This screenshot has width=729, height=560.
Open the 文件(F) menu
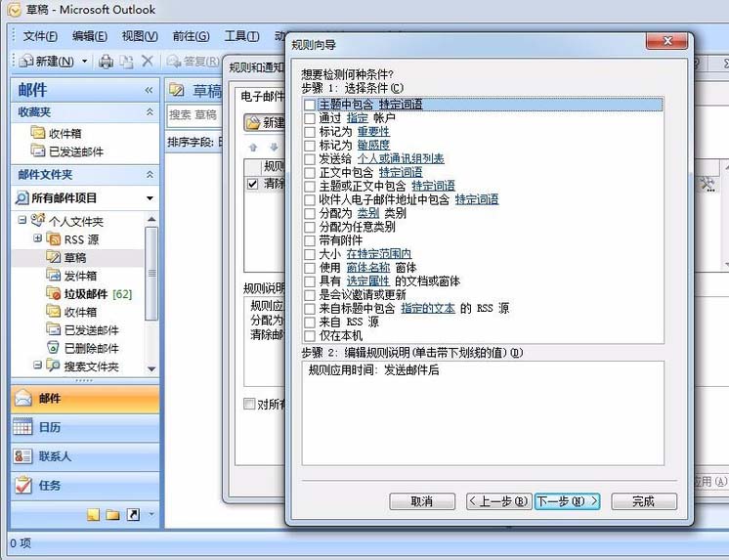point(40,36)
